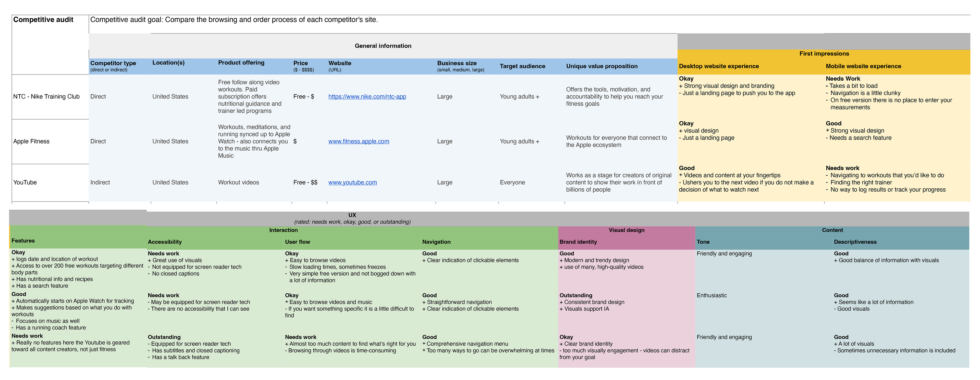Click the General information header cell
The image size is (980, 380).
[x=383, y=46]
